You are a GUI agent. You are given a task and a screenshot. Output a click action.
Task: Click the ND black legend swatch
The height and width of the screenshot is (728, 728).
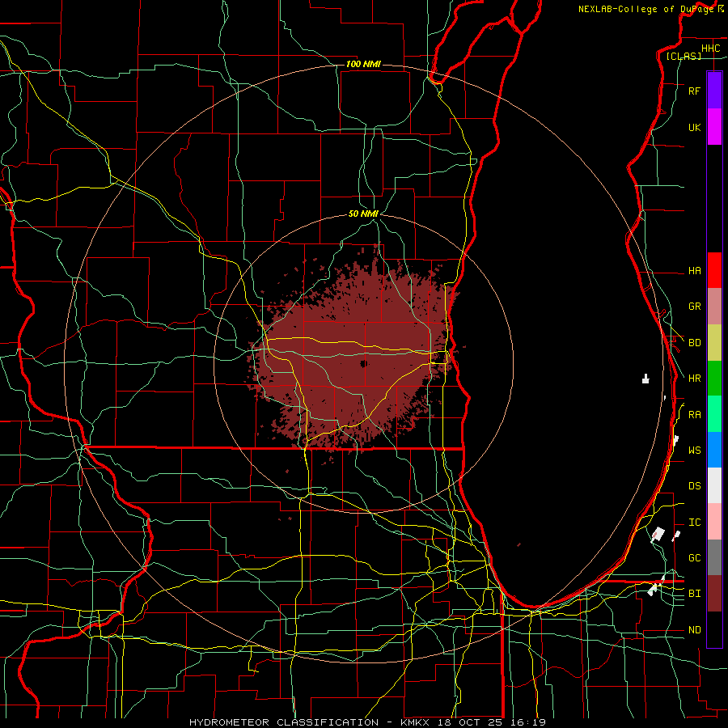(x=714, y=629)
